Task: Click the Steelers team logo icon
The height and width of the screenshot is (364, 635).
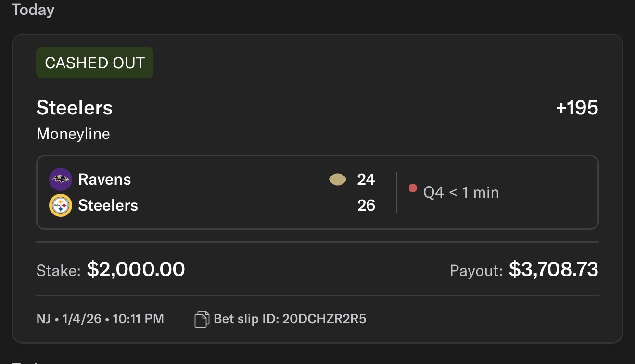Action: 61,206
